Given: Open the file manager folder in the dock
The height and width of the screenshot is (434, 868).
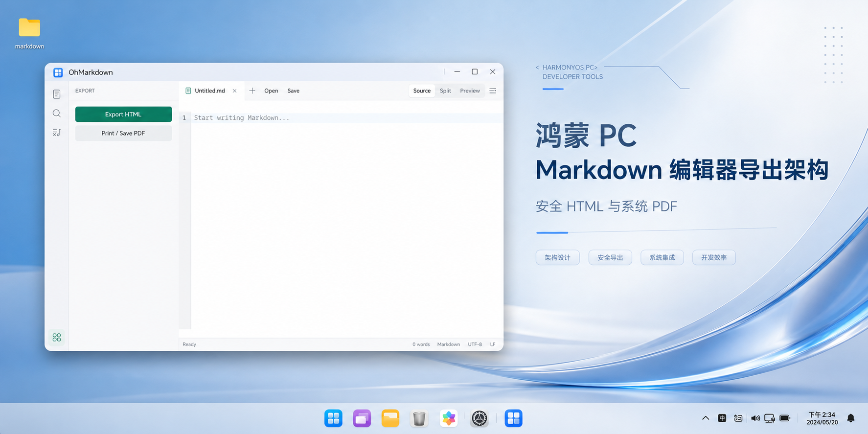Looking at the screenshot, I should [390, 418].
